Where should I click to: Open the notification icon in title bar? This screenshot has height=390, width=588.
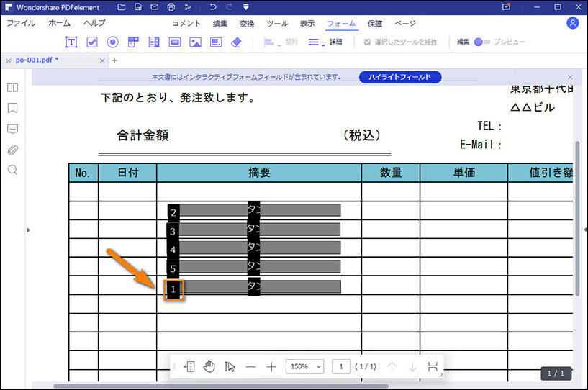[506, 6]
